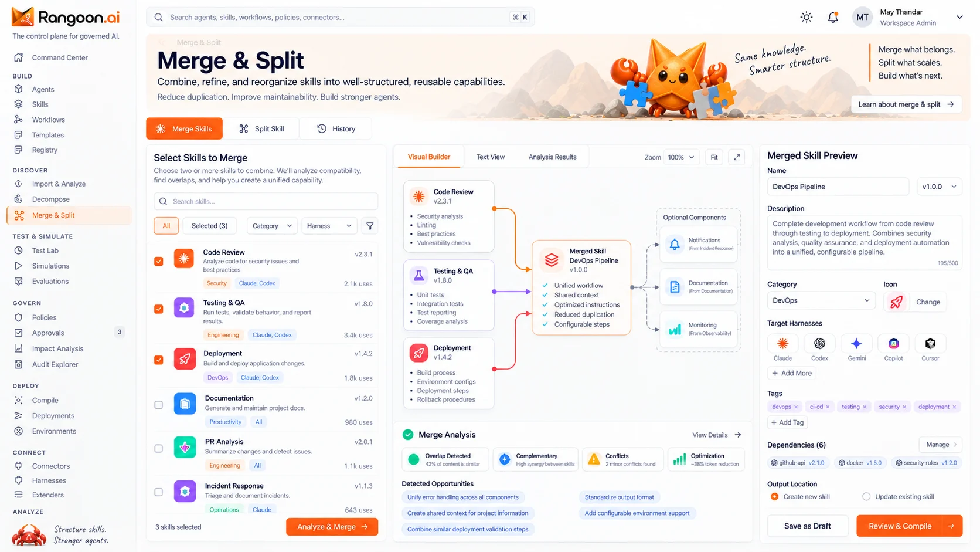Click the Search skills input field
980x552 pixels.
point(266,201)
